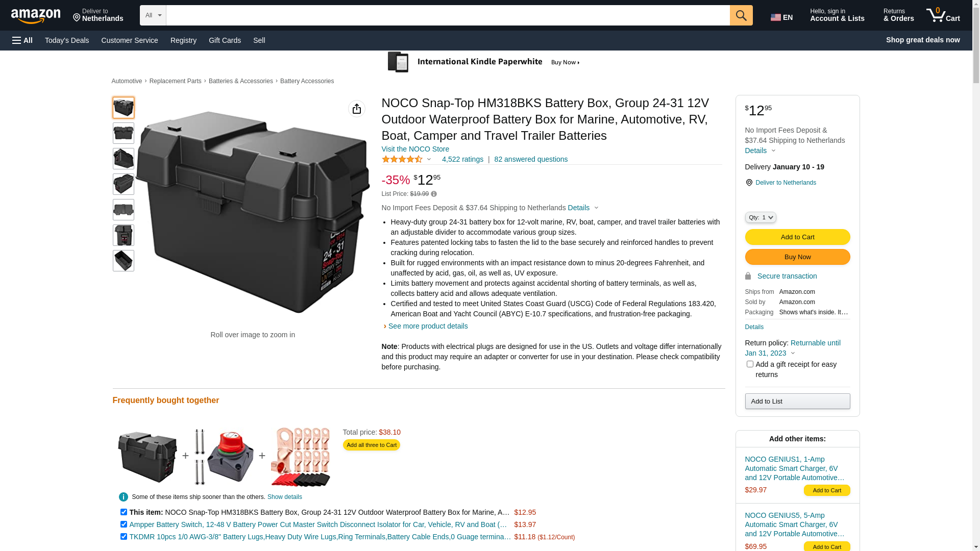
Task: Expand the star ratings breakdown arrow
Action: coord(429,159)
